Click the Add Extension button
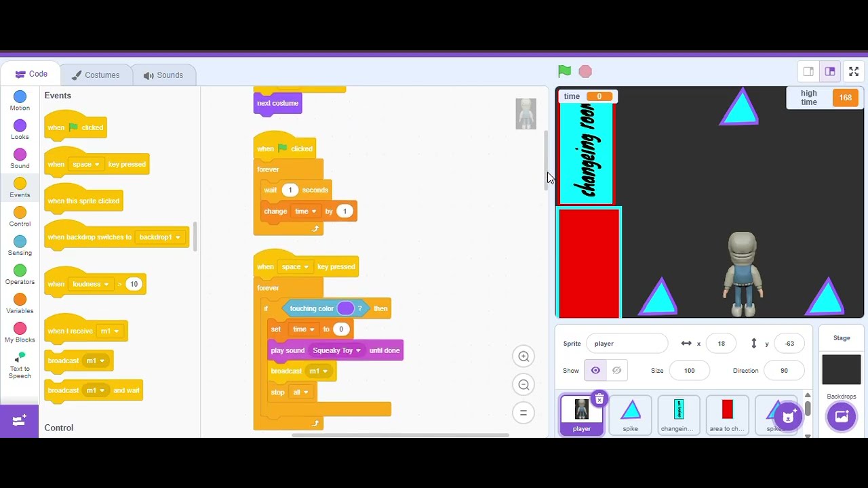Screen dimensions: 868x488 19,421
